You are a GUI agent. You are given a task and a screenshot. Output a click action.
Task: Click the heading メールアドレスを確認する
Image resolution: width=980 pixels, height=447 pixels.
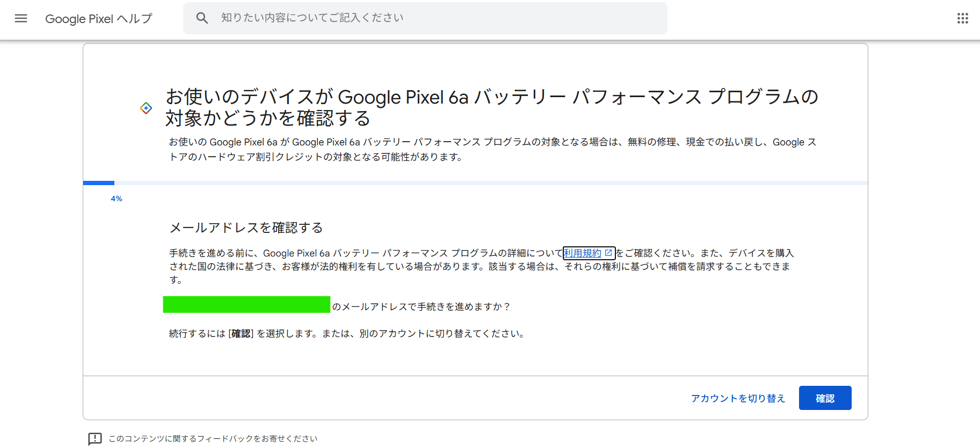tap(245, 228)
